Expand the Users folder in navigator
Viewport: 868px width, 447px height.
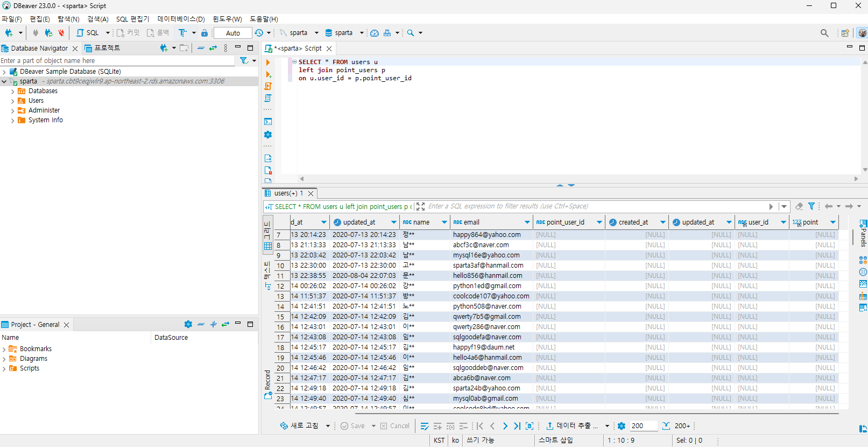point(13,101)
